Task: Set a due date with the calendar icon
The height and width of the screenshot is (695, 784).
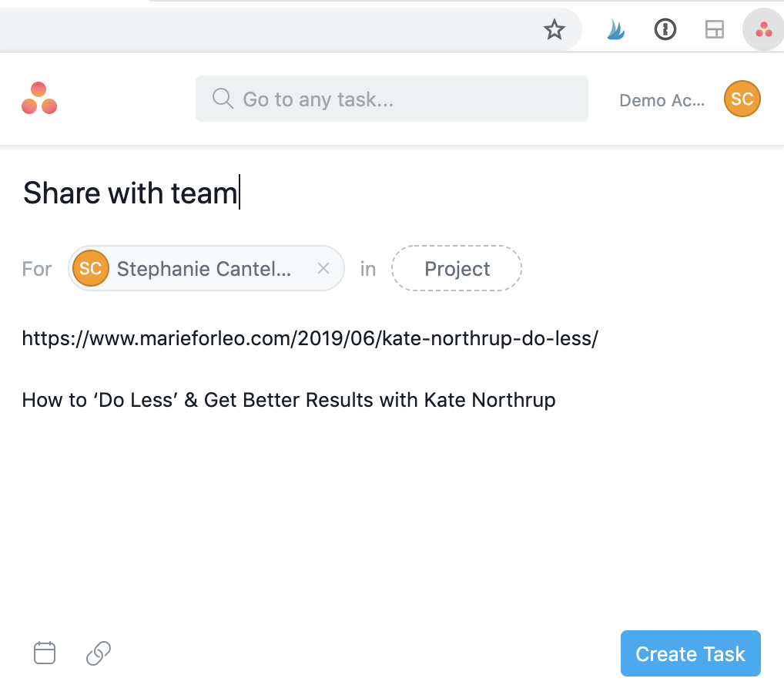Action: (x=45, y=653)
